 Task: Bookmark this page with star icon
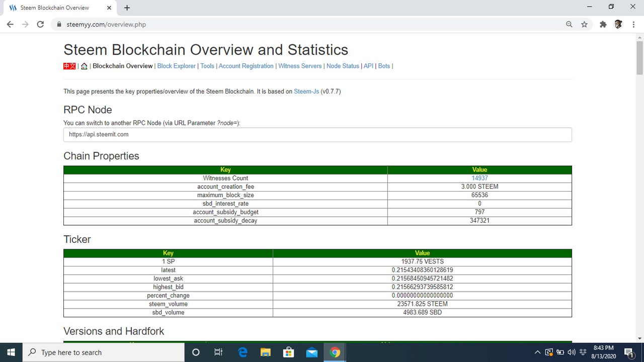pos(584,24)
